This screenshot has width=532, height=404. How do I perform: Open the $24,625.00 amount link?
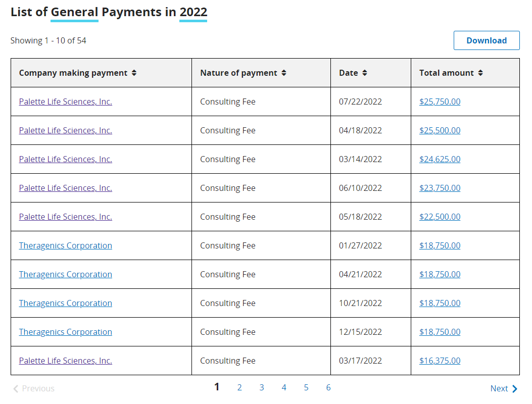[440, 159]
